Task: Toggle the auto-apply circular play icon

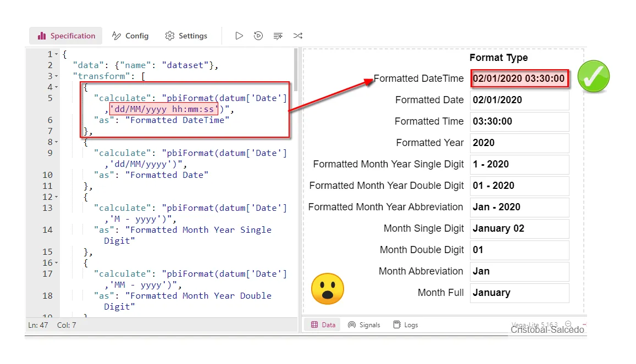Action: click(258, 36)
